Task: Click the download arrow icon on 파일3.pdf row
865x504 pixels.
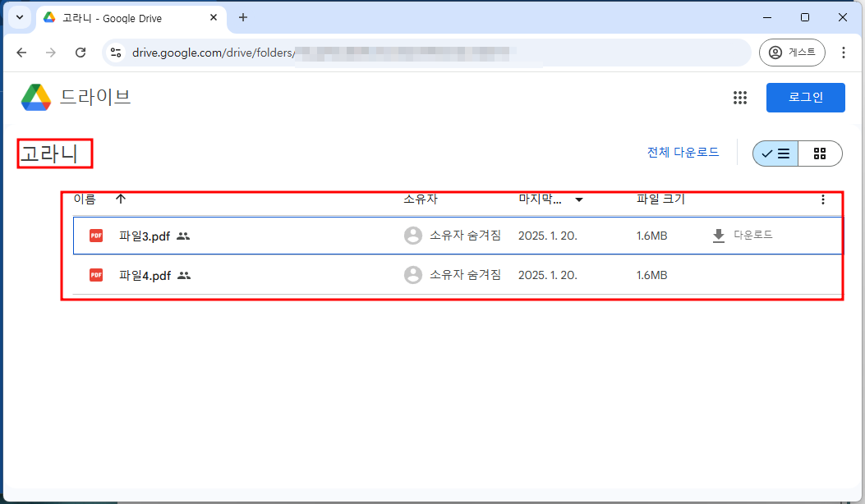Action: tap(717, 235)
